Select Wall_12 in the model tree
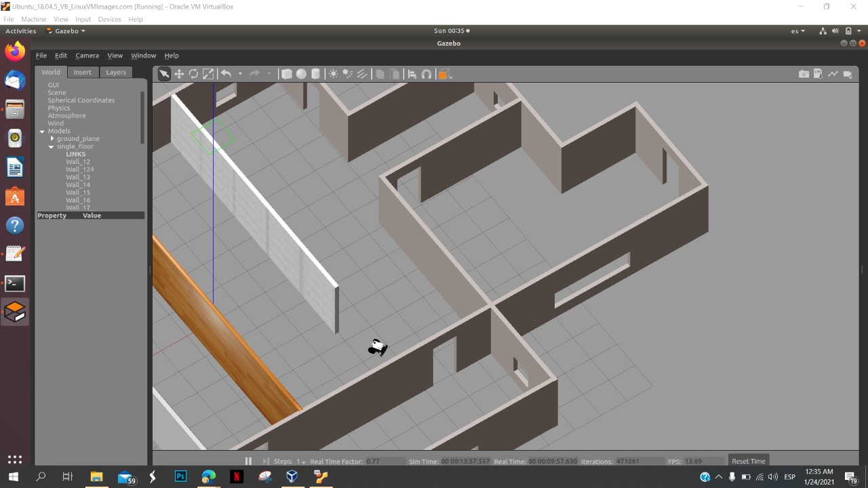The width and height of the screenshot is (868, 488). (x=78, y=162)
